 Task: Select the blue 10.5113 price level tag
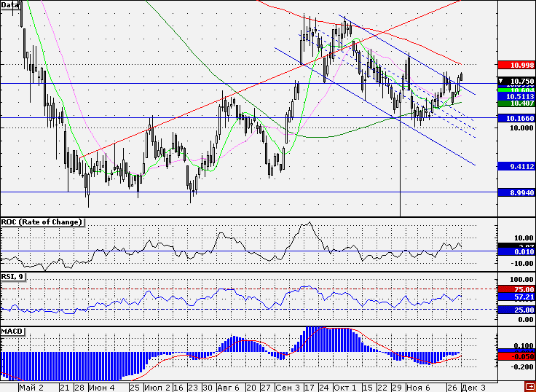pyautogui.click(x=515, y=95)
